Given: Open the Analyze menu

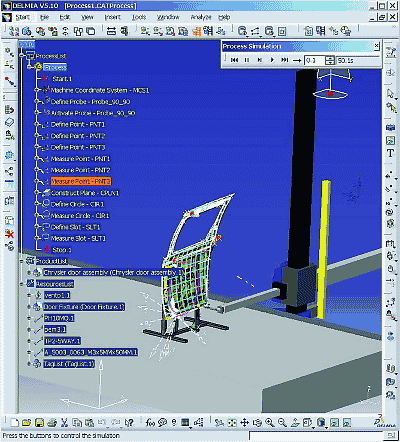Looking at the screenshot, I should tap(201, 17).
